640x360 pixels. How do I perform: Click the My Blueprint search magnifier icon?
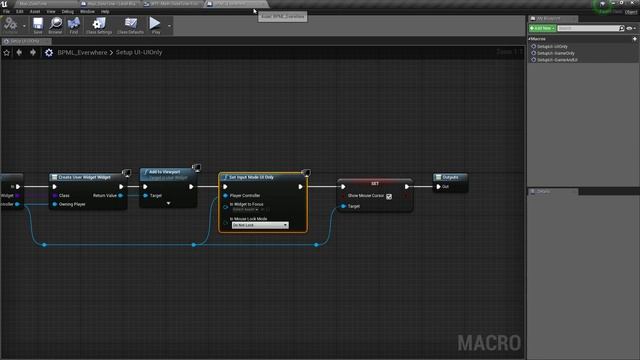coord(622,28)
